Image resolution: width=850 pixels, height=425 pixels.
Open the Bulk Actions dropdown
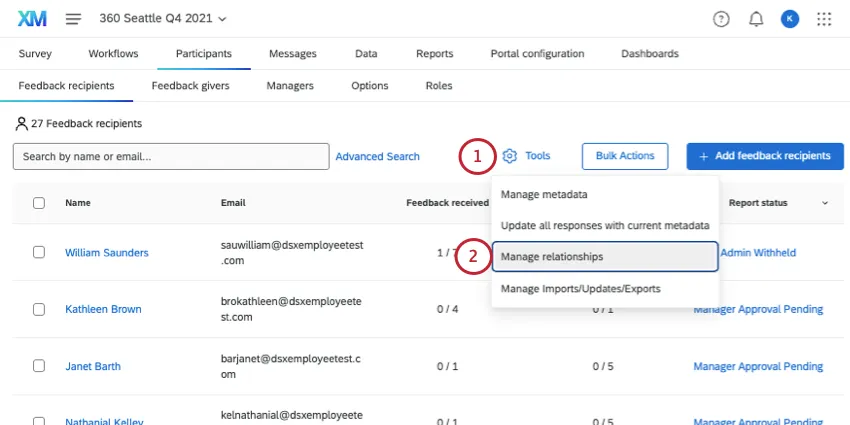click(625, 156)
